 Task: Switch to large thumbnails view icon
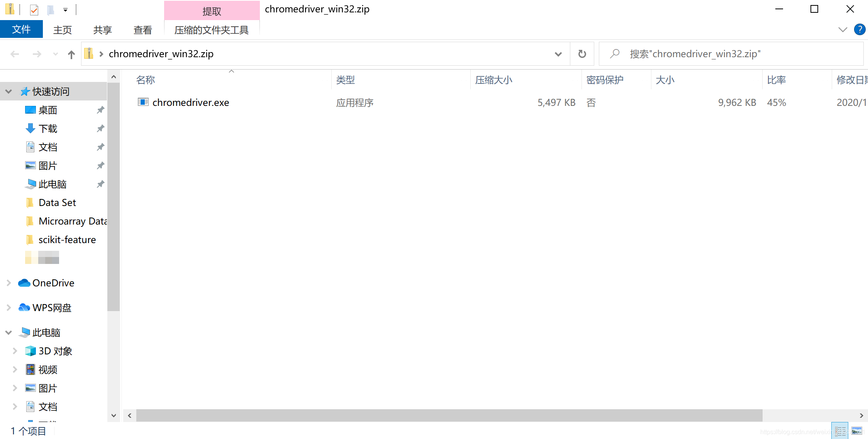856,430
